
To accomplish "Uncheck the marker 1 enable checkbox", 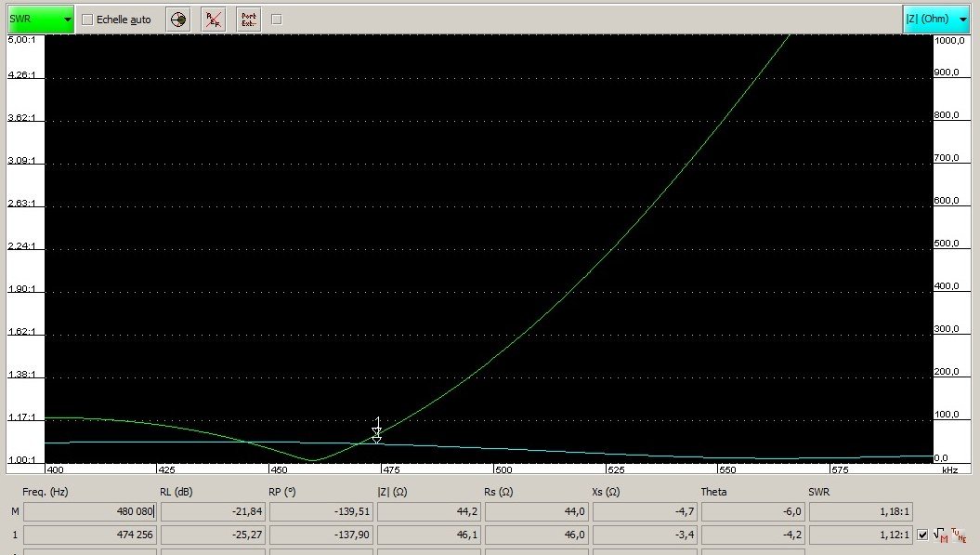I will pos(922,535).
